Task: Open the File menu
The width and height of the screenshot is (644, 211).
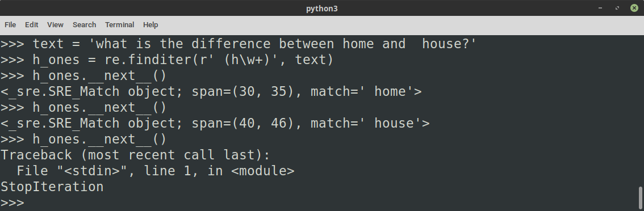Action: tap(10, 24)
